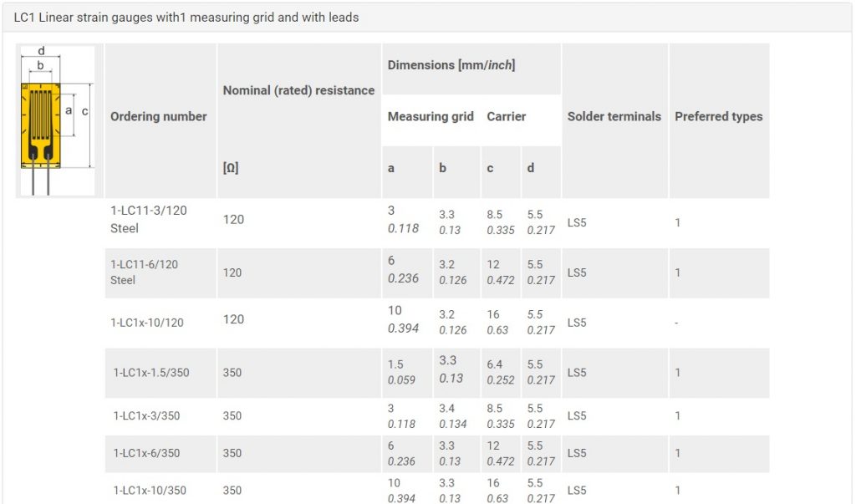Select the 1-LC1x-6/350 row label
The height and width of the screenshot is (504, 856).
click(146, 453)
